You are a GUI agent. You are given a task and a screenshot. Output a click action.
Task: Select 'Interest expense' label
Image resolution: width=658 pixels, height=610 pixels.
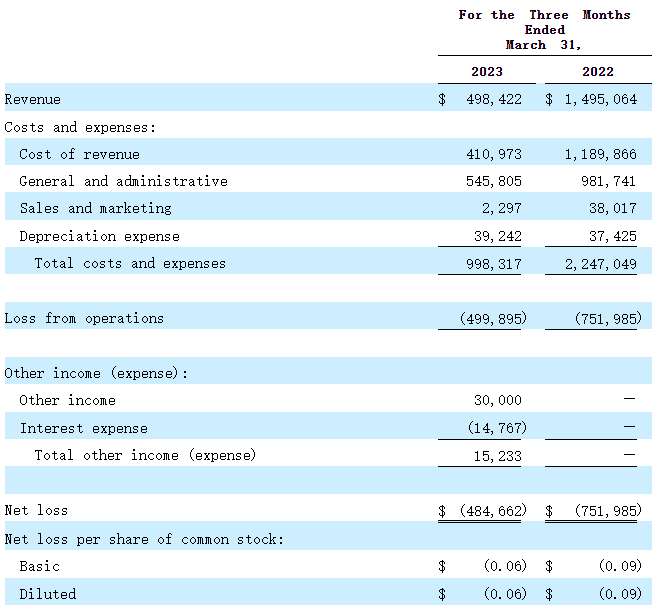point(84,428)
